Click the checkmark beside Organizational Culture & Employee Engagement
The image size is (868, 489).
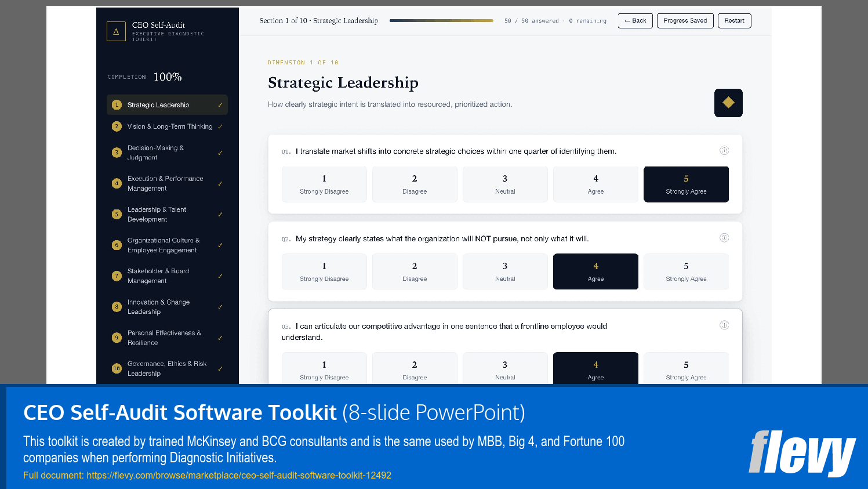tap(220, 245)
